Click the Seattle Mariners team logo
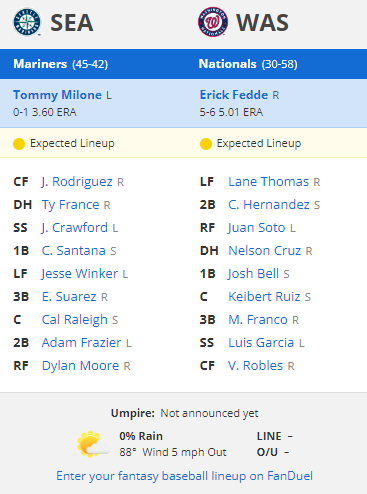 click(x=27, y=22)
